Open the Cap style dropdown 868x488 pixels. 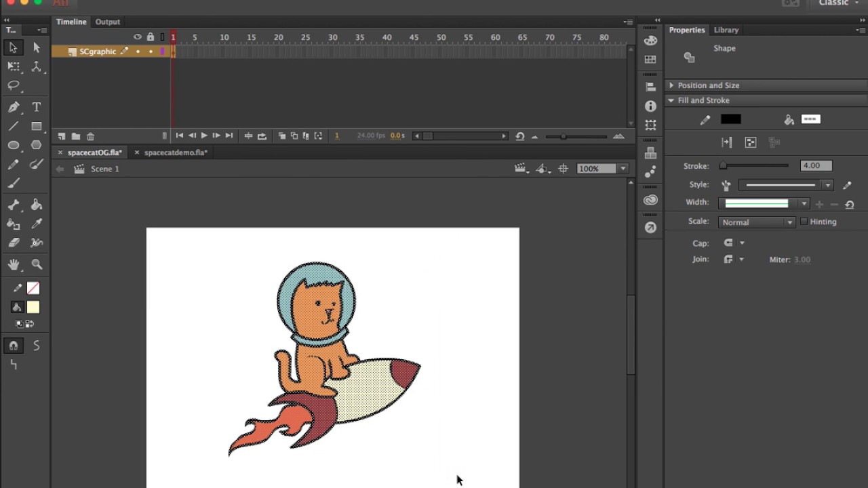point(734,243)
